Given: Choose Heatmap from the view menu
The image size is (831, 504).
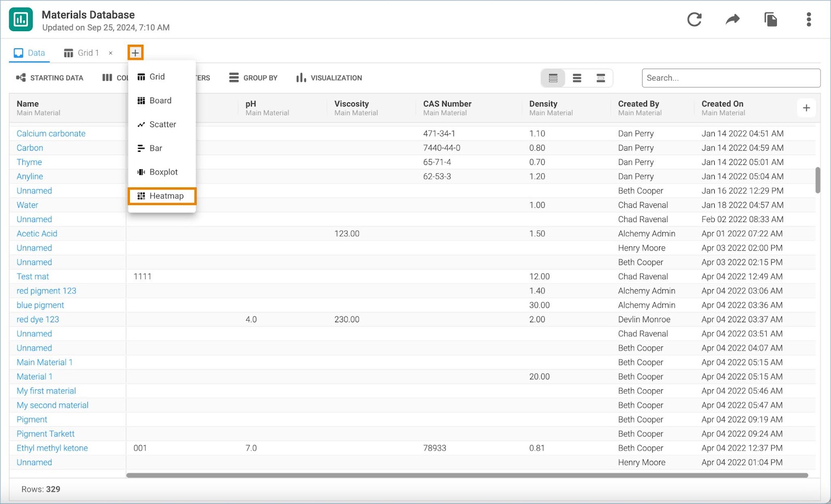Looking at the screenshot, I should (x=162, y=196).
